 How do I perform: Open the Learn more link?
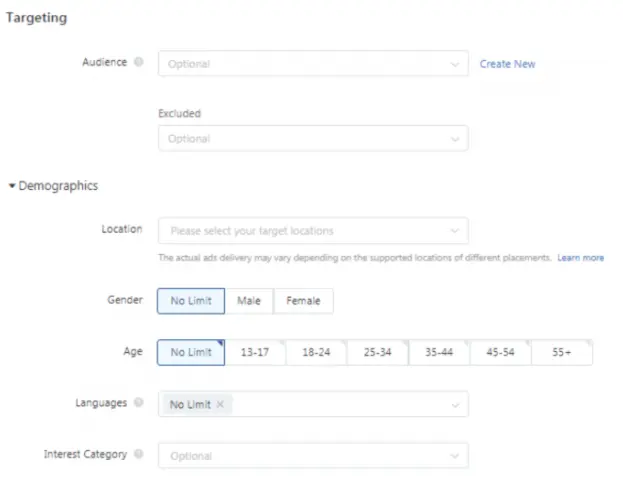click(x=581, y=258)
